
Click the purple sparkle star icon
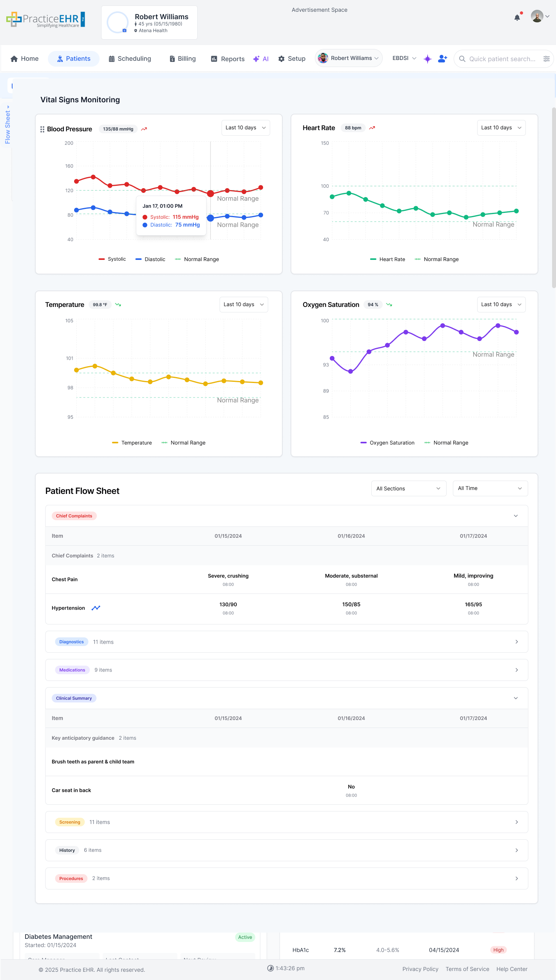click(x=427, y=59)
